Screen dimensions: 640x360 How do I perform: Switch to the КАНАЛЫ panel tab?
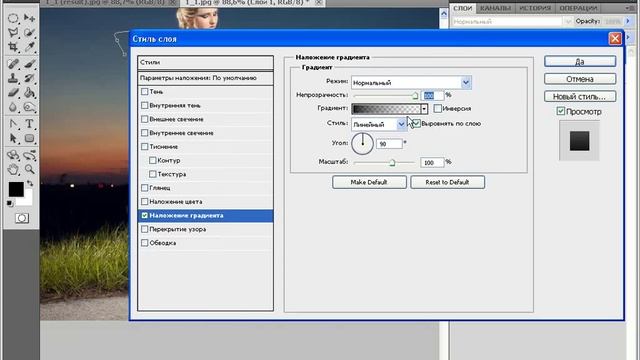click(x=495, y=8)
